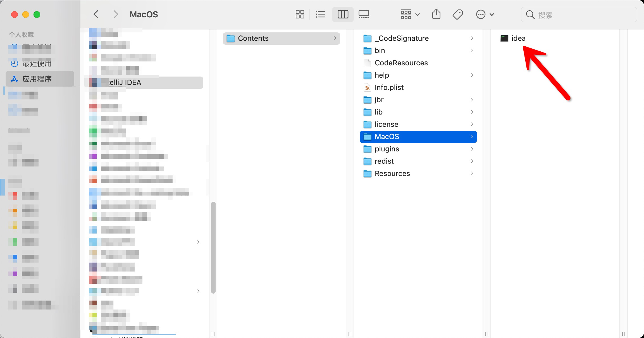Screen dimensions: 644x338
Task: Select the Info.plist file icon
Action: (367, 87)
